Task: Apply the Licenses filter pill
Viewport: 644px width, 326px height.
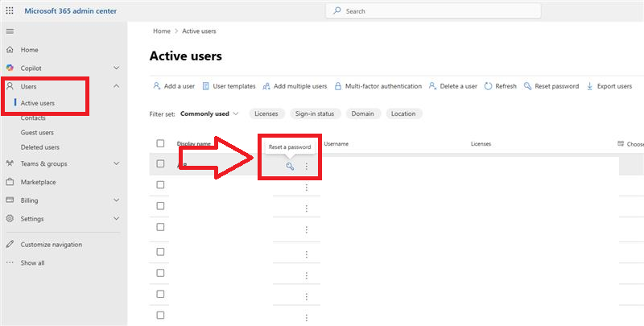Action: pyautogui.click(x=266, y=113)
